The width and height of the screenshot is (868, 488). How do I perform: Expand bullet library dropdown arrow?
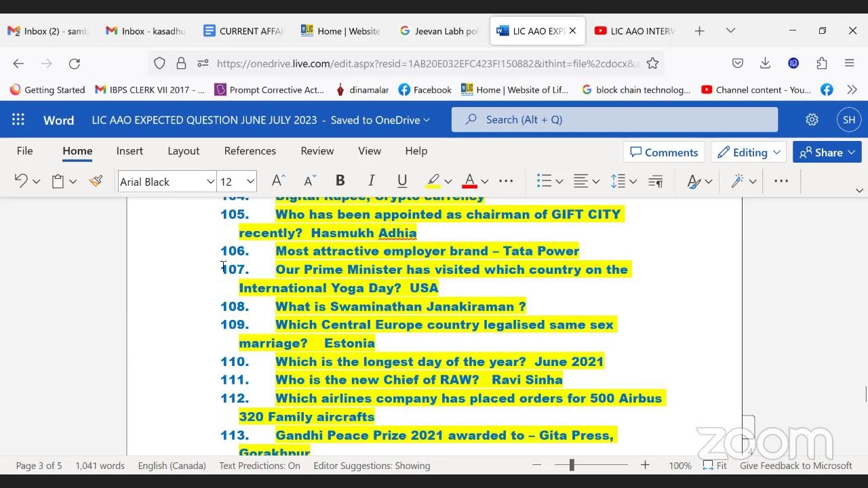559,182
